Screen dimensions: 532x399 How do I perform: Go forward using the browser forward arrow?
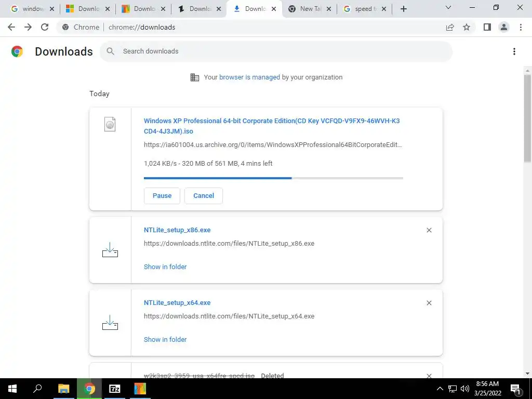[x=28, y=27]
